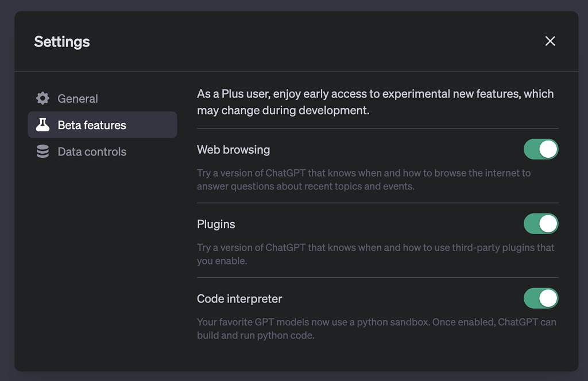
Task: Click the Web browsing feature label
Action: 233,149
